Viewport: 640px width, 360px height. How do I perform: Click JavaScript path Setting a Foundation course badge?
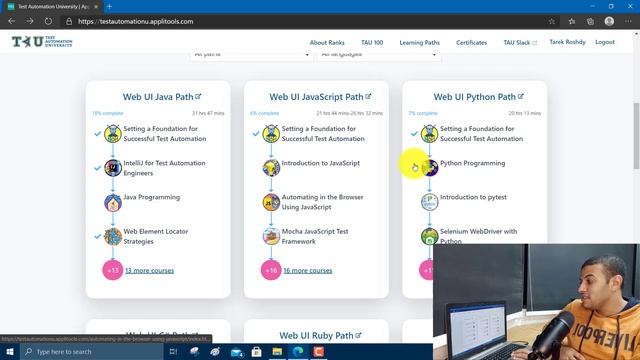(x=271, y=133)
